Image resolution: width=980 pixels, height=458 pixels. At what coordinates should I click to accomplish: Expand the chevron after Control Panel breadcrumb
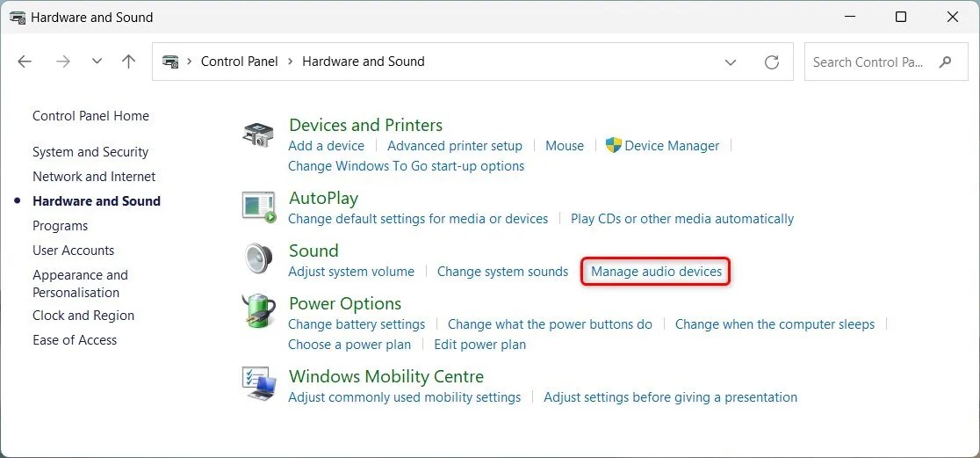(291, 62)
